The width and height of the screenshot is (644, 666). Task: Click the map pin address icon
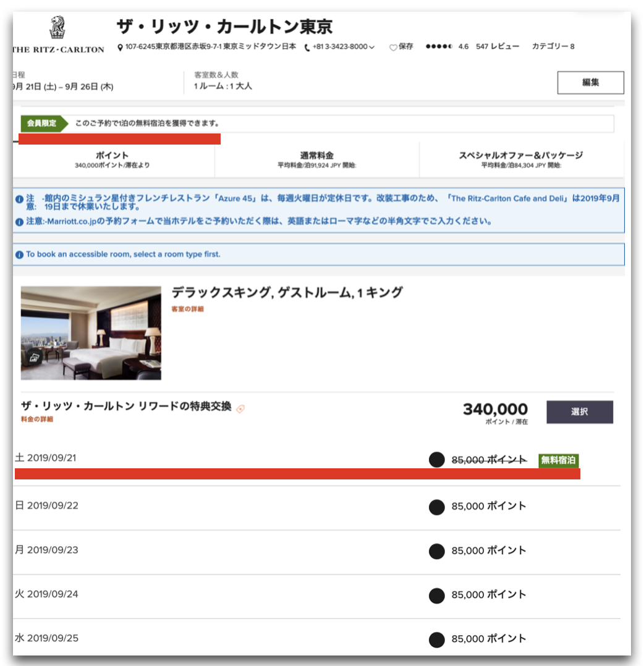point(121,47)
